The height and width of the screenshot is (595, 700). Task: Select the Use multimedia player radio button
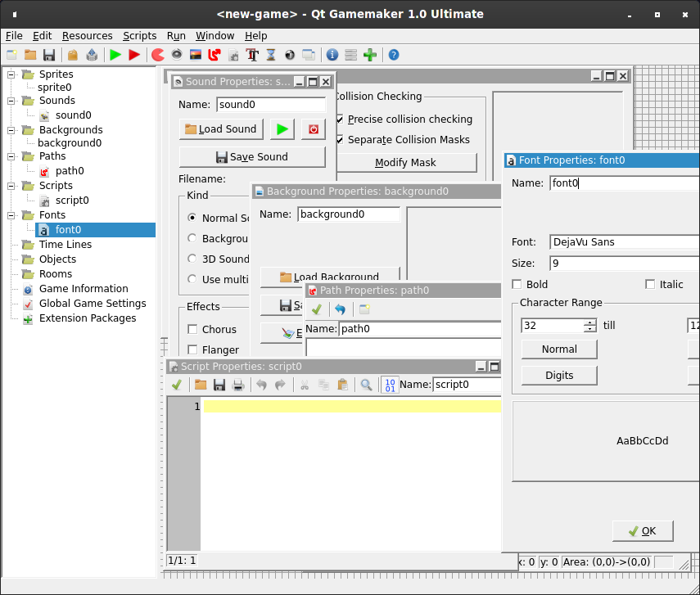pyautogui.click(x=192, y=279)
